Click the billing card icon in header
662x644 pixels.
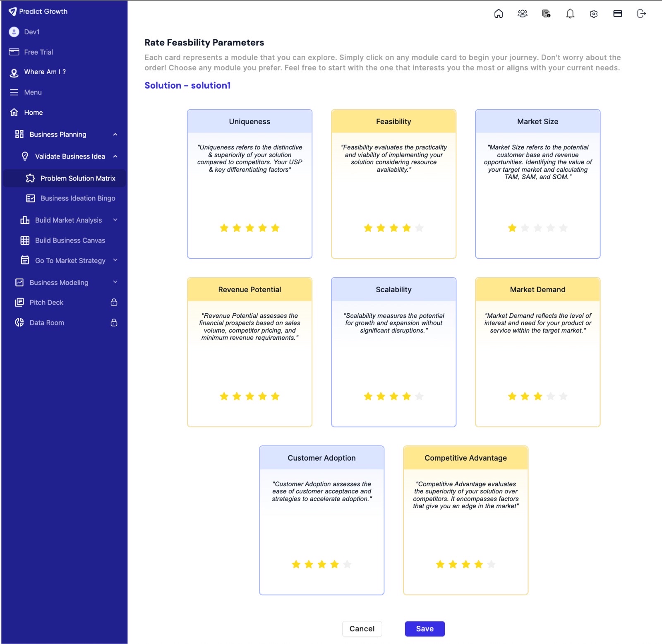point(618,14)
